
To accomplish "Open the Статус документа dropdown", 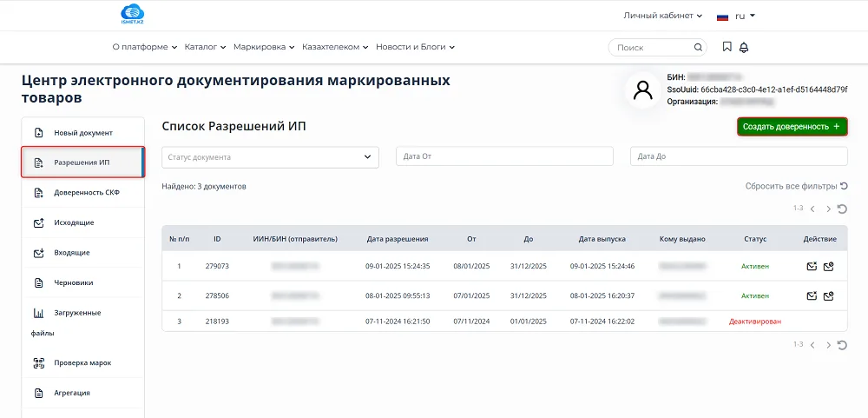I will coord(270,157).
